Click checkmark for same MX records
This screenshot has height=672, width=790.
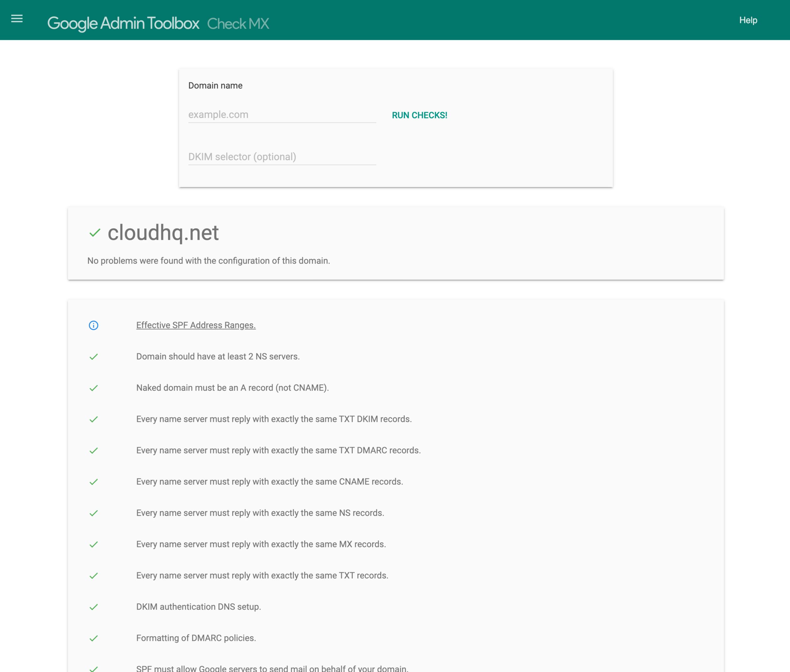tap(94, 544)
